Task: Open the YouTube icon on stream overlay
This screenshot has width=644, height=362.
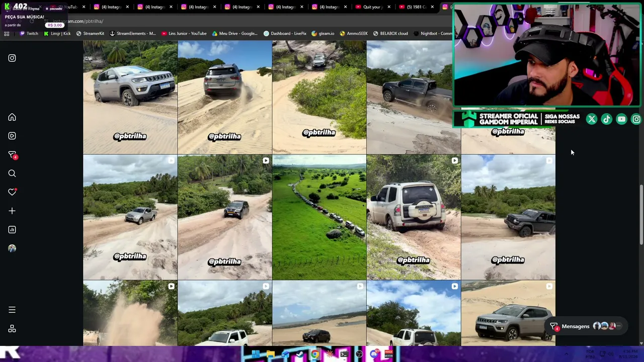Action: click(x=622, y=119)
